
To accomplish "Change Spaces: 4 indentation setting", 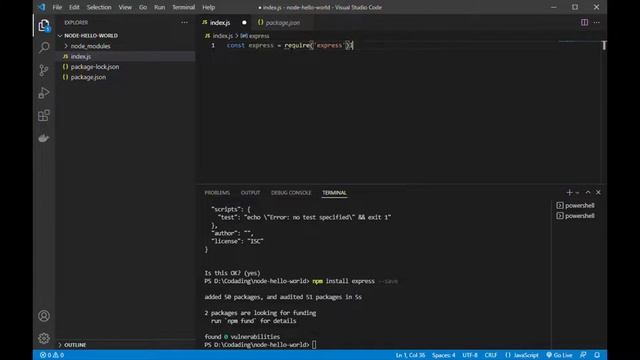I will coord(443,355).
